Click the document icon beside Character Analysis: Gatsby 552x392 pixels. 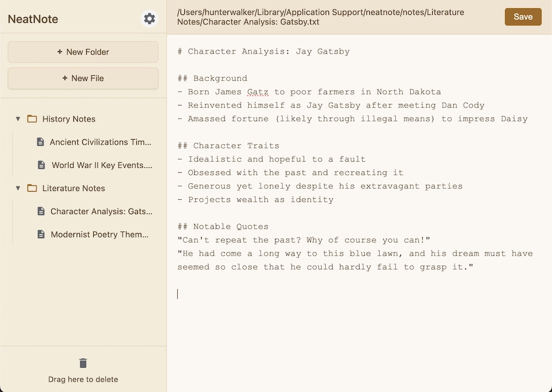coord(40,211)
